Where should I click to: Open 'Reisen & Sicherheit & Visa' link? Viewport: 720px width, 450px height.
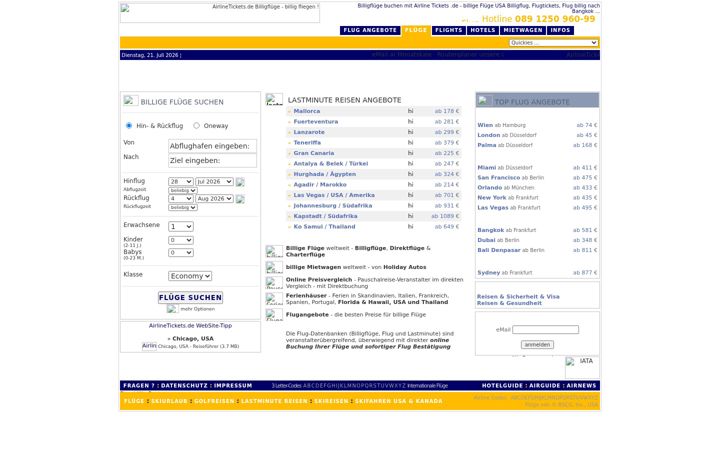[518, 297]
